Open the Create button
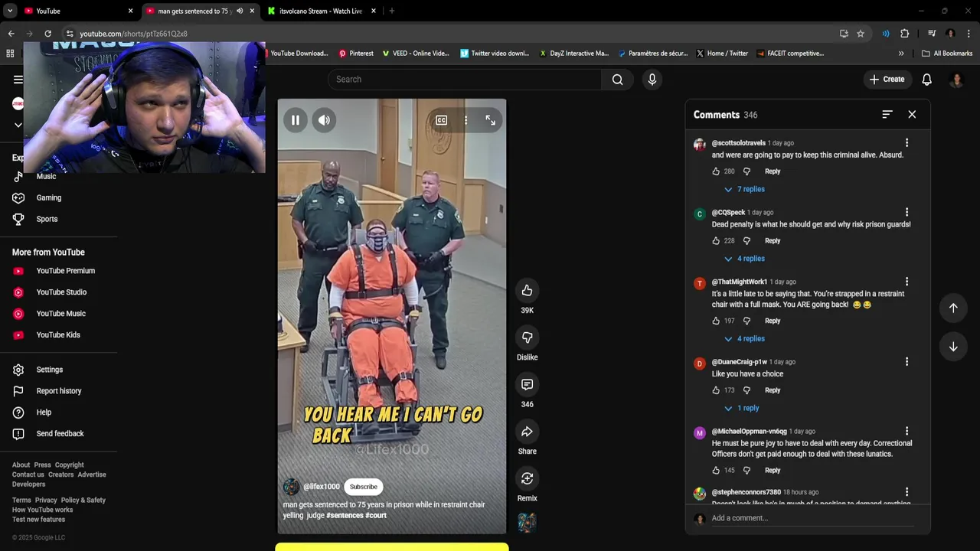Viewport: 980px width, 551px height. [x=887, y=80]
